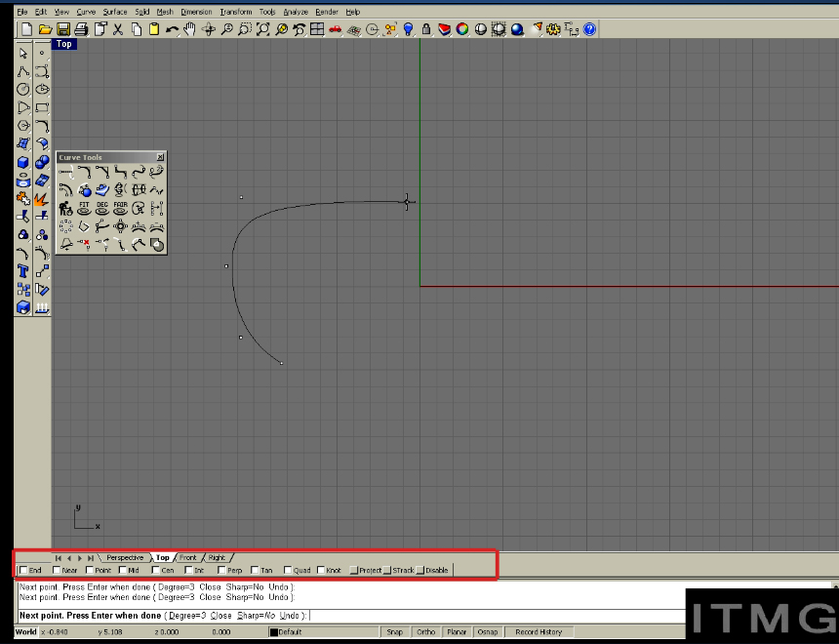Open Help with the blue question mark icon
This screenshot has height=644, width=839.
[589, 29]
